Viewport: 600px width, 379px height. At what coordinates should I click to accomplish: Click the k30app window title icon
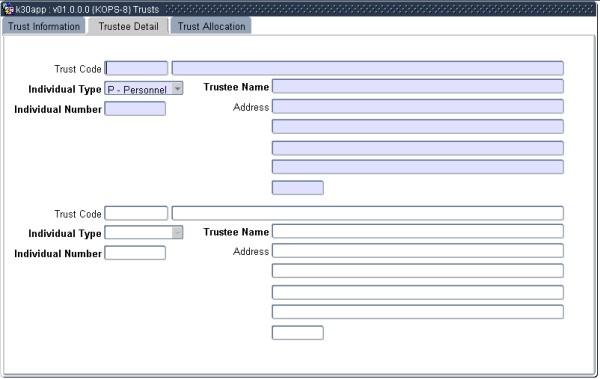[8, 9]
